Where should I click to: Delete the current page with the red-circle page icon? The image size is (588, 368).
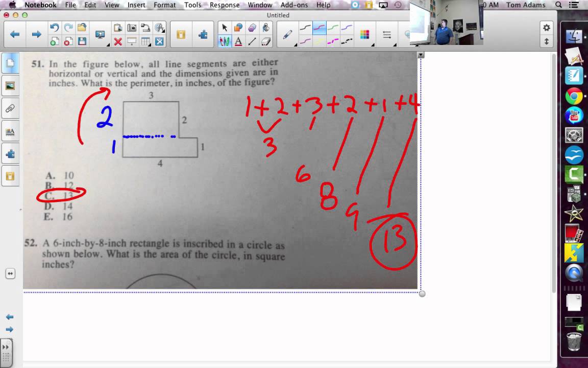pyautogui.click(x=68, y=41)
